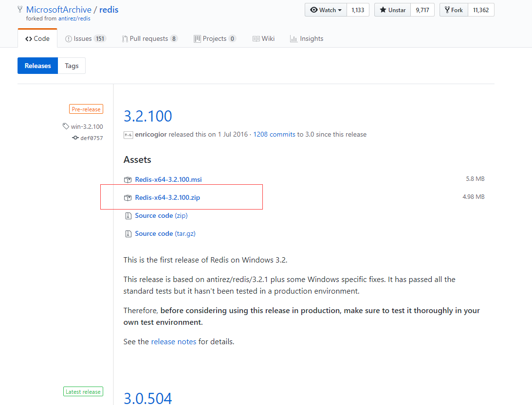
Task: Click the bar graph icon on the Insights tab
Action: (294, 39)
